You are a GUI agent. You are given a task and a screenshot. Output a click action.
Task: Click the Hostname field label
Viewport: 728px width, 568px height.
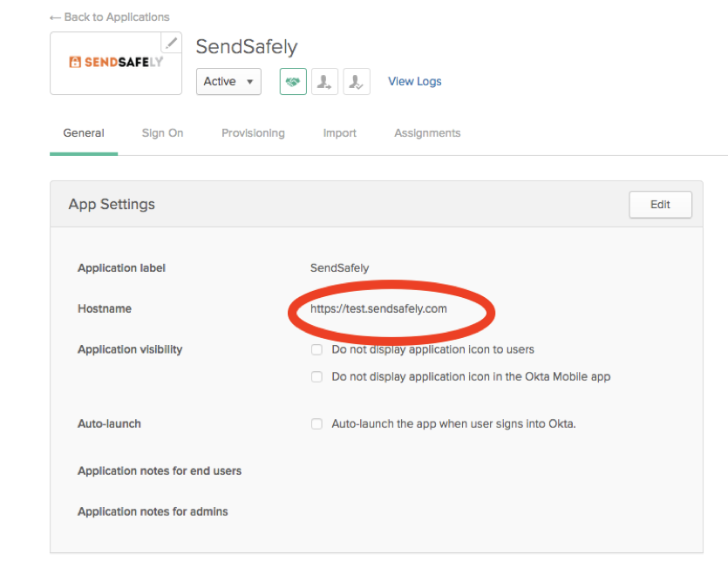[105, 308]
